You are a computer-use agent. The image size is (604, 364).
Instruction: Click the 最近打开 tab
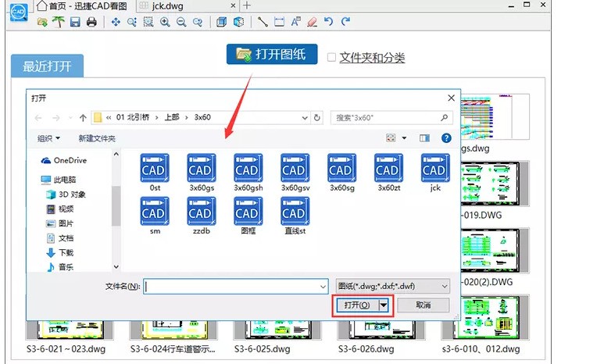[x=47, y=66]
